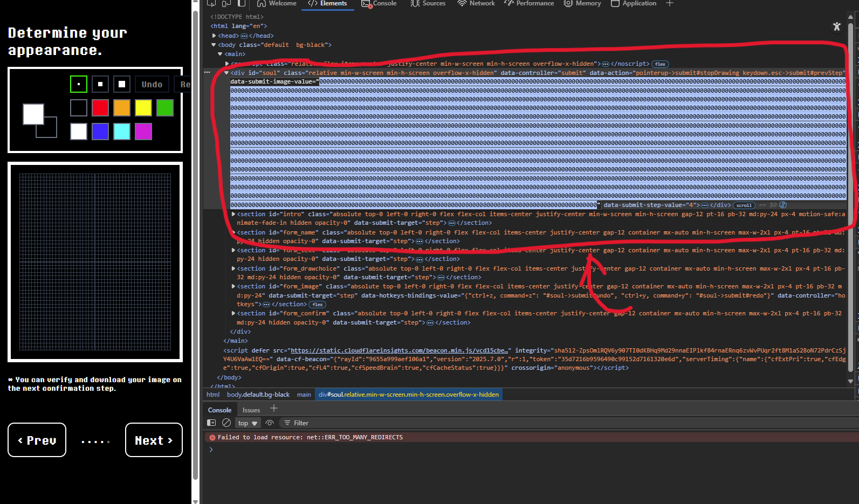Pick the red color swatch
The width and height of the screenshot is (859, 504).
point(100,108)
